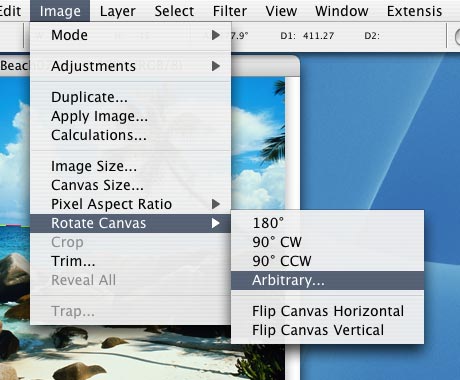
Task: Choose Arbitrary... rotation option
Action: coord(327,280)
